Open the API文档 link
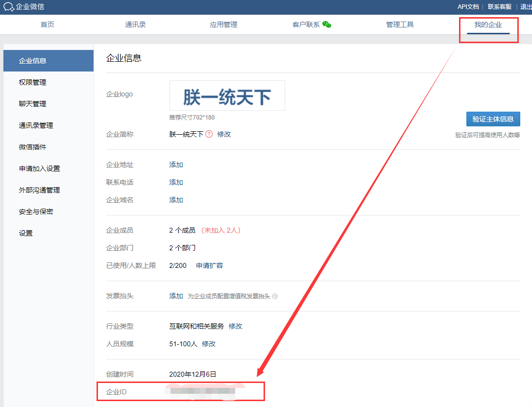 (x=468, y=7)
